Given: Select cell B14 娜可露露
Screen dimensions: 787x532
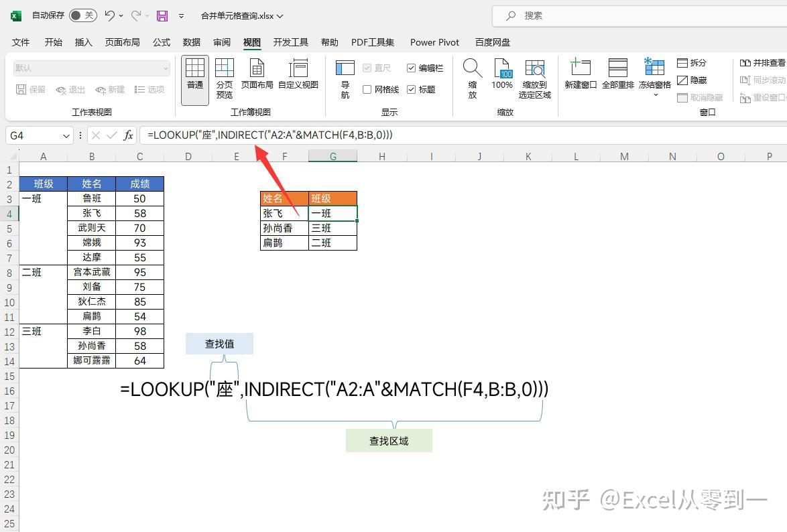Looking at the screenshot, I should pyautogui.click(x=91, y=360).
